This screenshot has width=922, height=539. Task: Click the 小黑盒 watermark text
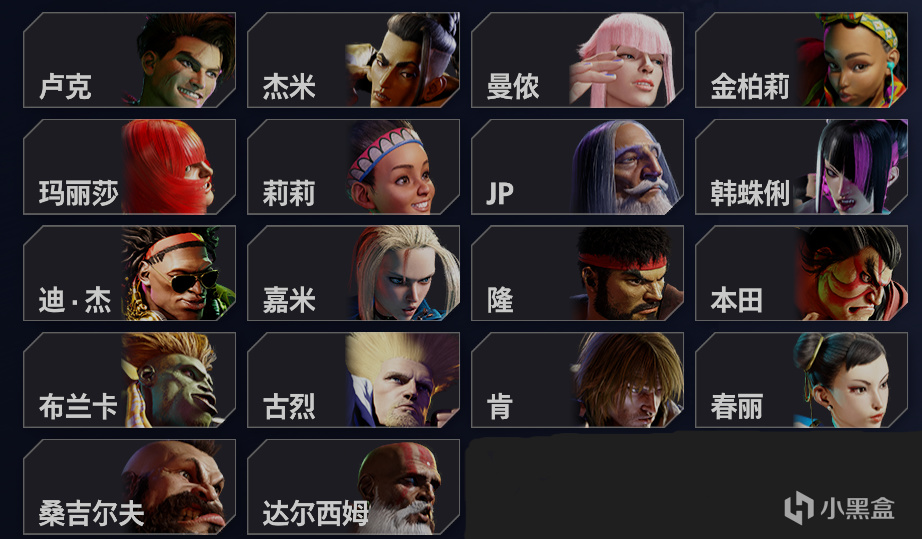[x=857, y=508]
